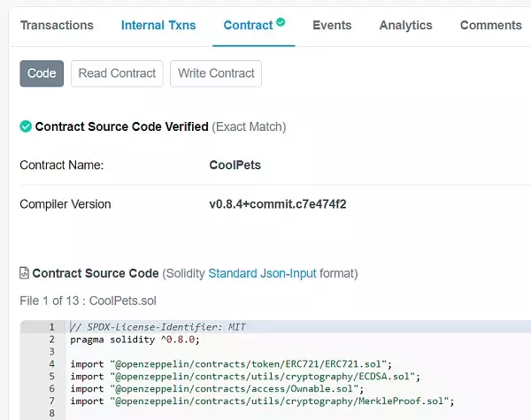Click compiler version v0.8.4+commit.c7e474f2

(277, 204)
